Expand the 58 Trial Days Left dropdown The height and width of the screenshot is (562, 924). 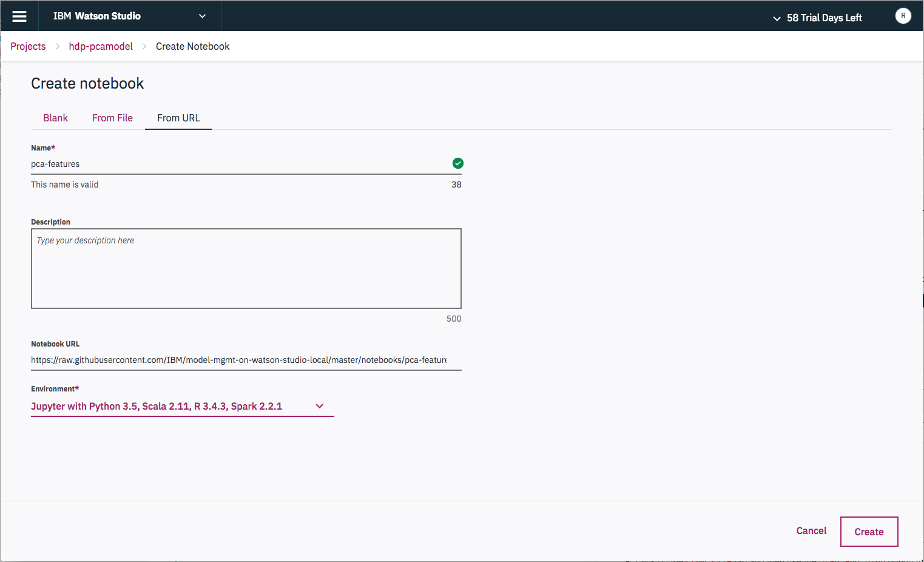coord(817,18)
